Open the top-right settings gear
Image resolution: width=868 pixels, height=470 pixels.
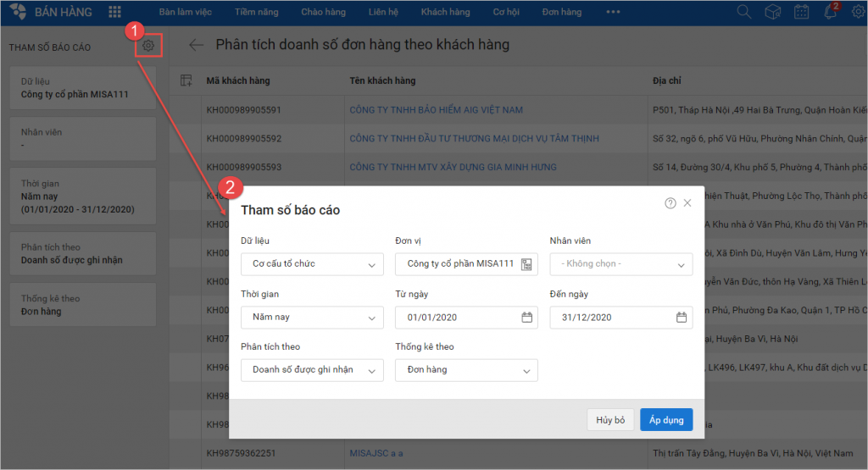[858, 12]
